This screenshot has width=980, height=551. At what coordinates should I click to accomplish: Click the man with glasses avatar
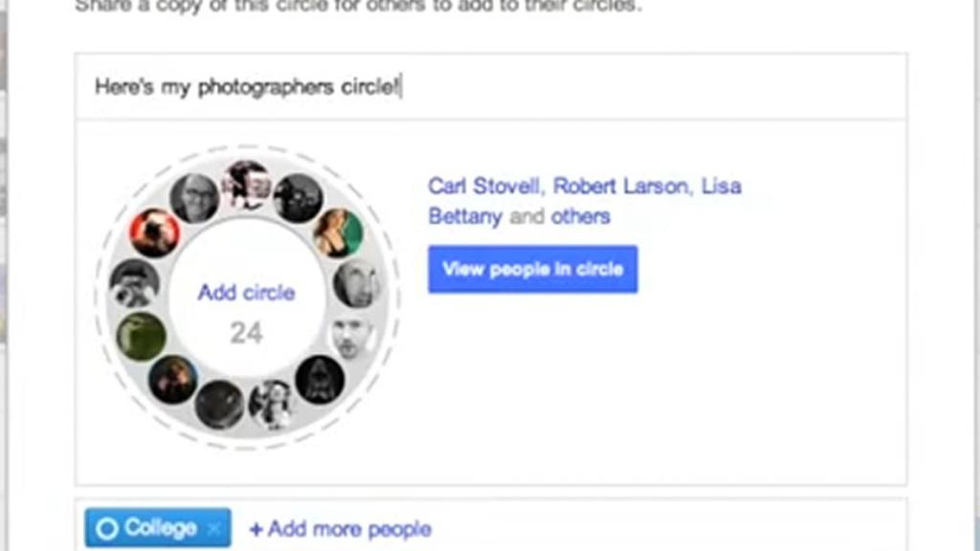click(194, 197)
